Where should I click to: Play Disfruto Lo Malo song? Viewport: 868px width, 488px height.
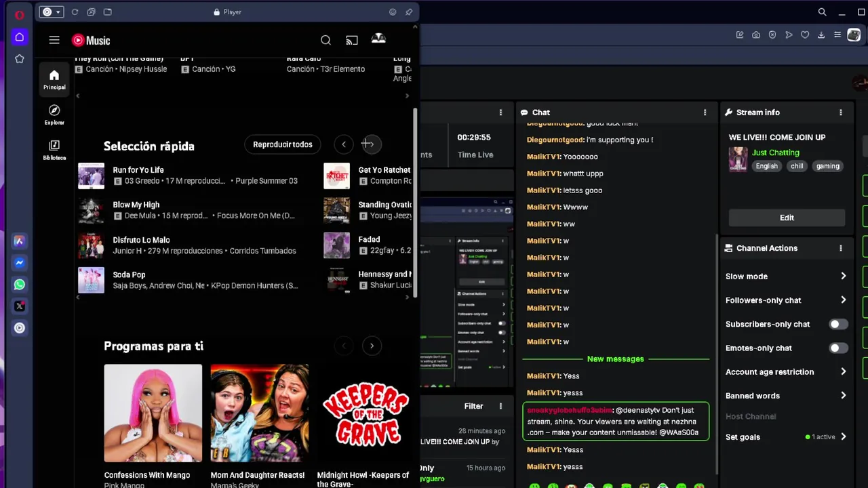tap(91, 245)
